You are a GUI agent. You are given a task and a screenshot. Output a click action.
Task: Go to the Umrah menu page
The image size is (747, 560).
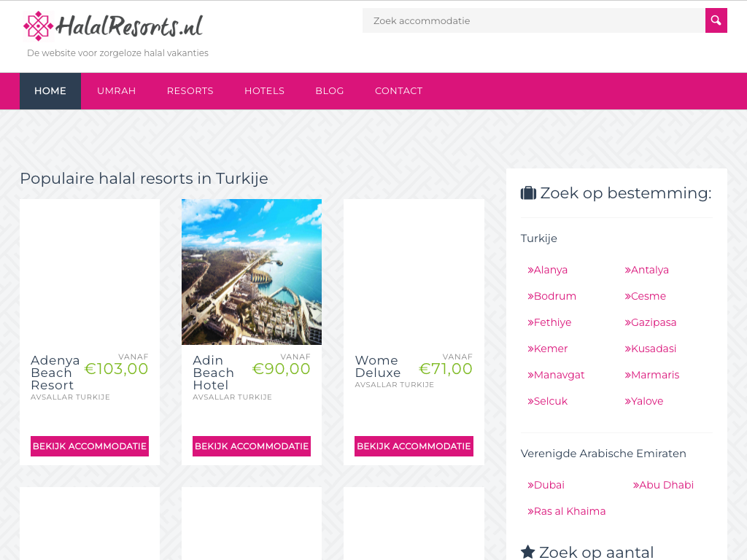click(x=117, y=91)
